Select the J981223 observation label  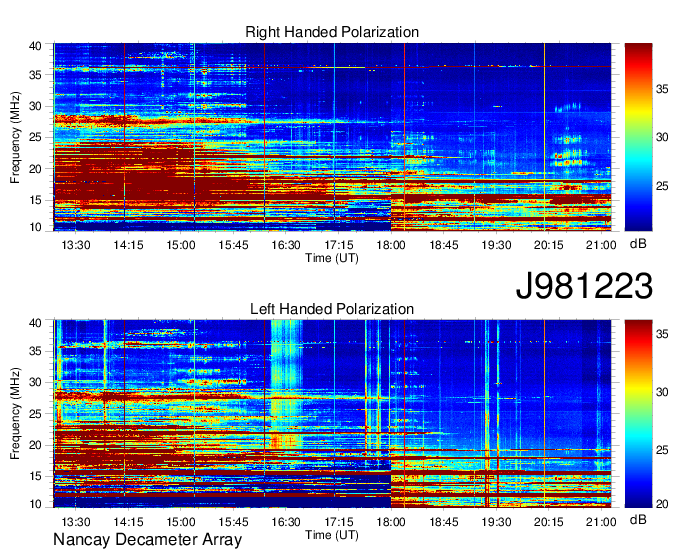pyautogui.click(x=584, y=285)
